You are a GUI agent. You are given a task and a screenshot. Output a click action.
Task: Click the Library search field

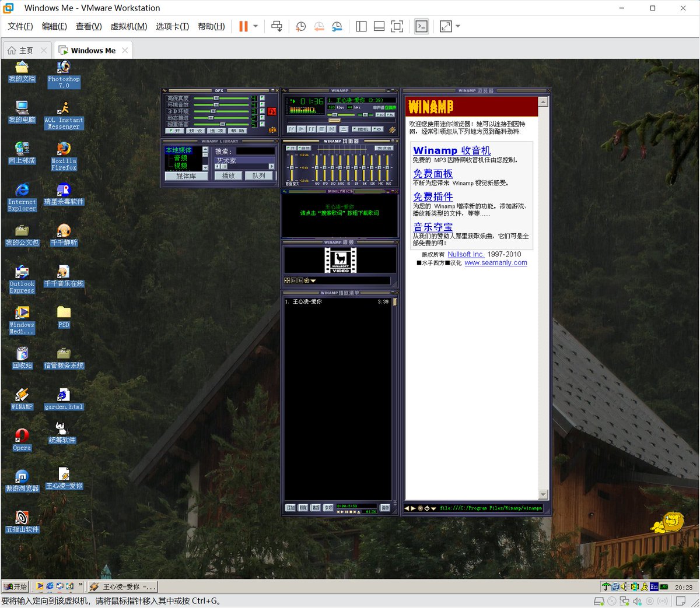coord(256,151)
